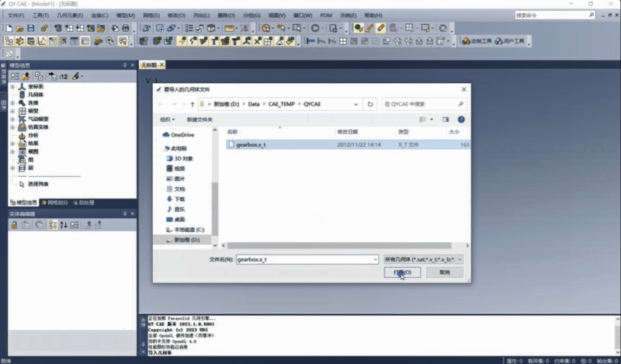Select the gearbox.x_t file in the list

251,144
